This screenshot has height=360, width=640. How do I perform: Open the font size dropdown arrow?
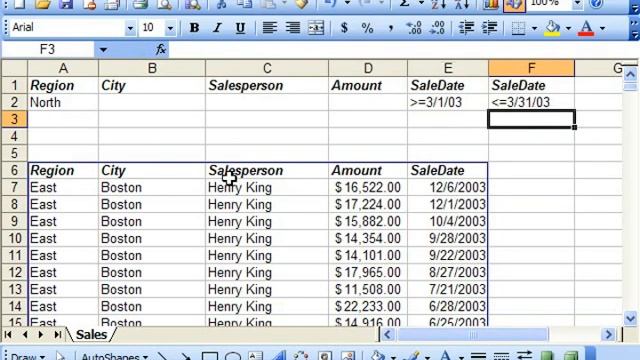click(170, 28)
